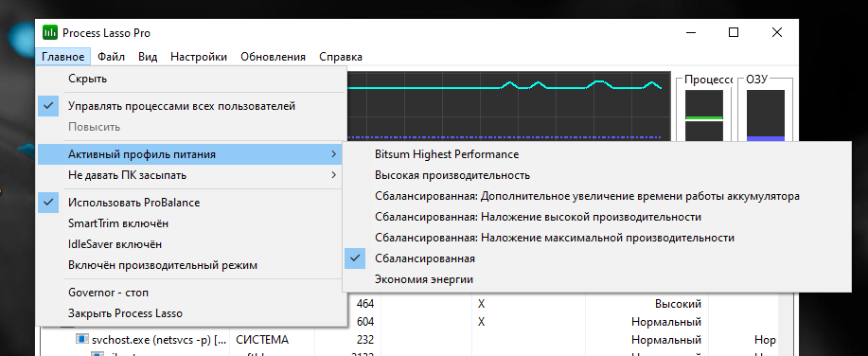Toggle SmartTrim включён option
The image size is (868, 356).
(x=190, y=223)
